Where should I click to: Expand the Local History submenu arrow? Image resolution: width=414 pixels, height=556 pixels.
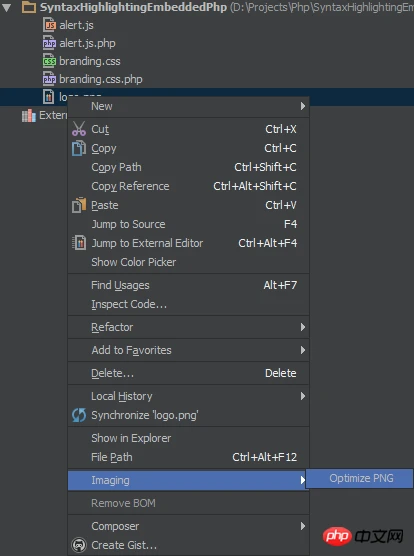tap(303, 396)
